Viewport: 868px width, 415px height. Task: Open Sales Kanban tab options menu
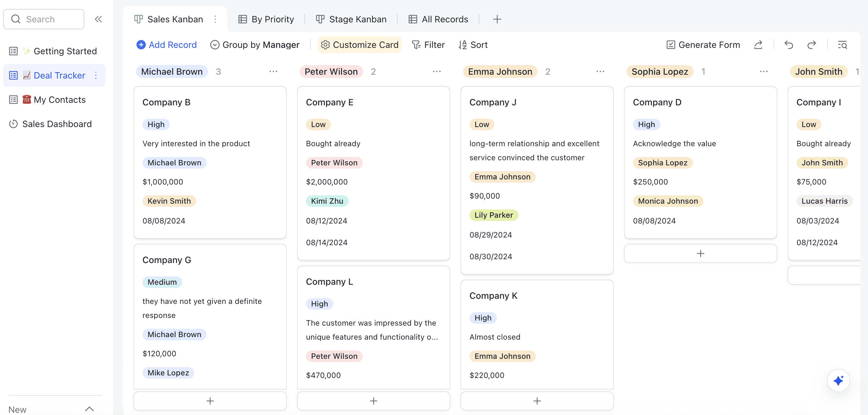215,19
